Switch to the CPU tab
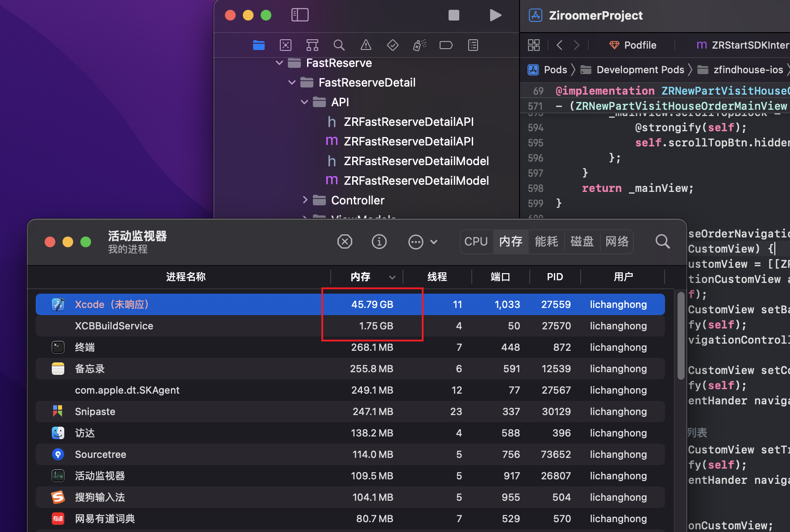Image resolution: width=790 pixels, height=532 pixels. [x=476, y=242]
